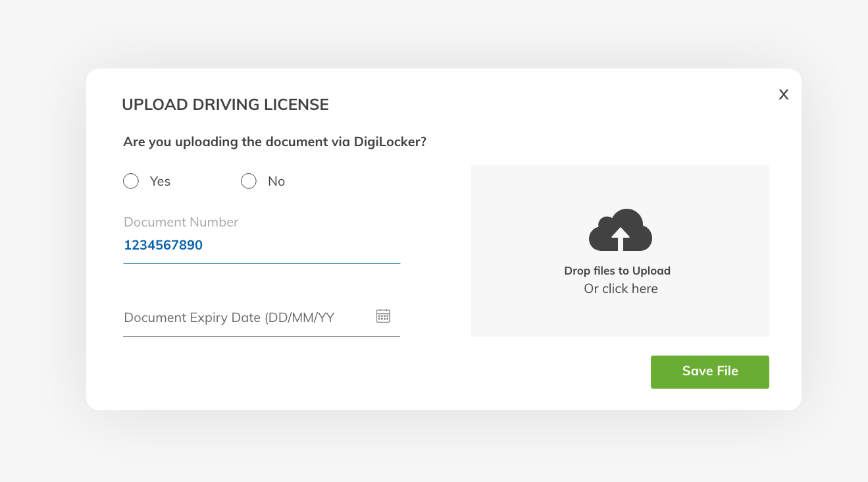Image resolution: width=868 pixels, height=482 pixels.
Task: Click the DigiLocker question text
Action: [274, 142]
